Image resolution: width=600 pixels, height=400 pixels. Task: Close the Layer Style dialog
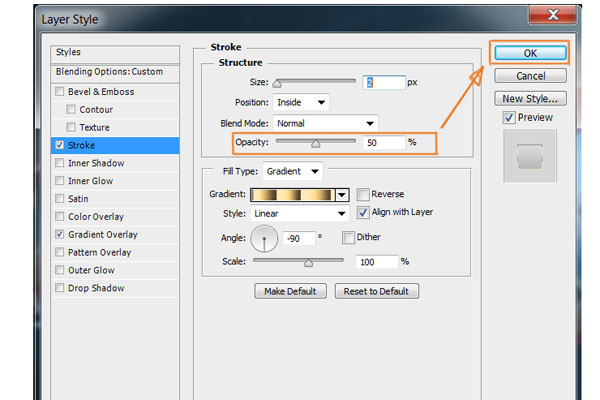[x=553, y=15]
